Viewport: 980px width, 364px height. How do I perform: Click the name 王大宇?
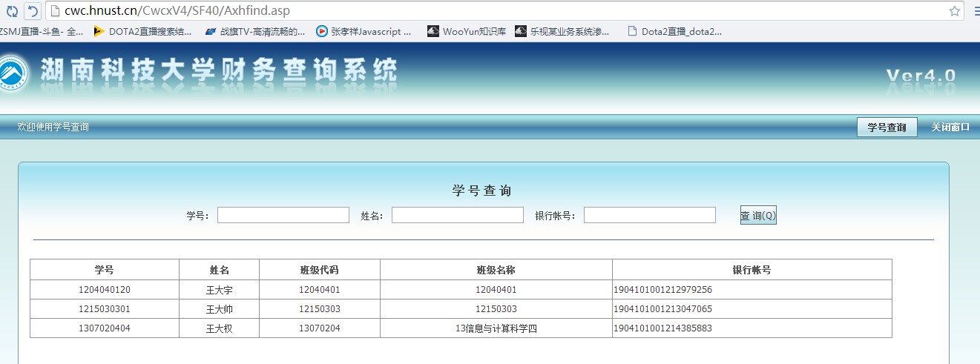click(220, 290)
